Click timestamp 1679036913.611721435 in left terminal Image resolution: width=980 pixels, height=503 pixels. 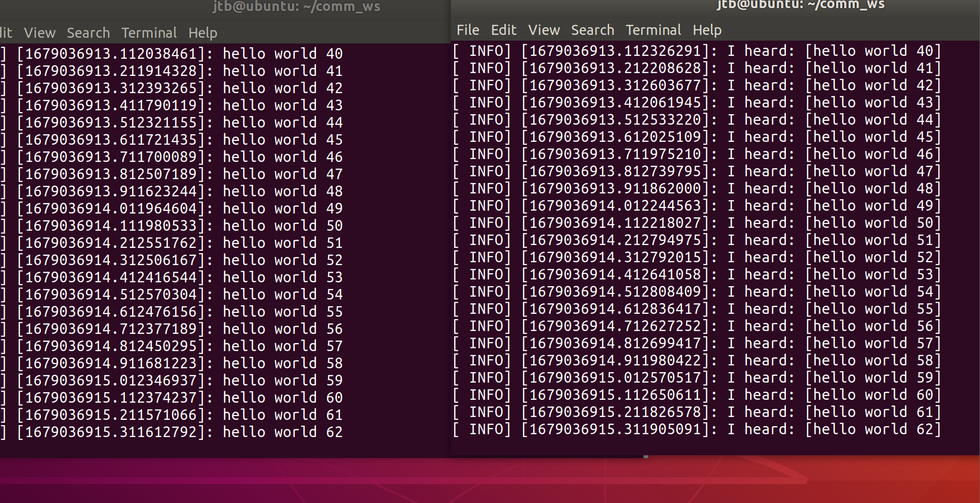tap(111, 139)
